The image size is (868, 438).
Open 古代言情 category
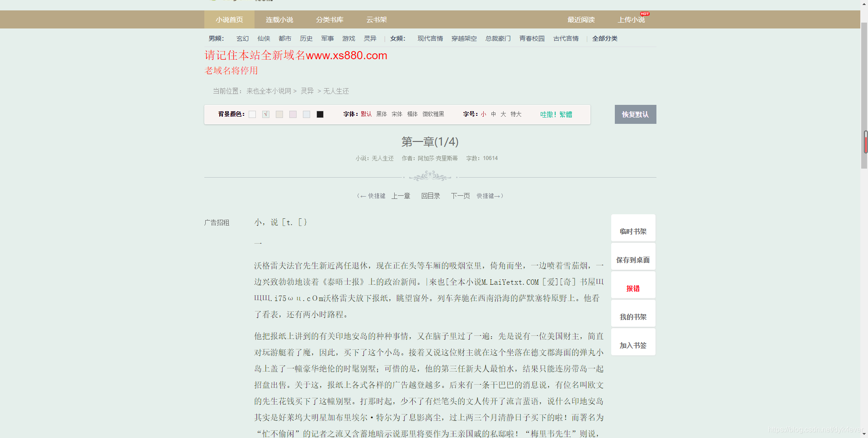pos(566,38)
